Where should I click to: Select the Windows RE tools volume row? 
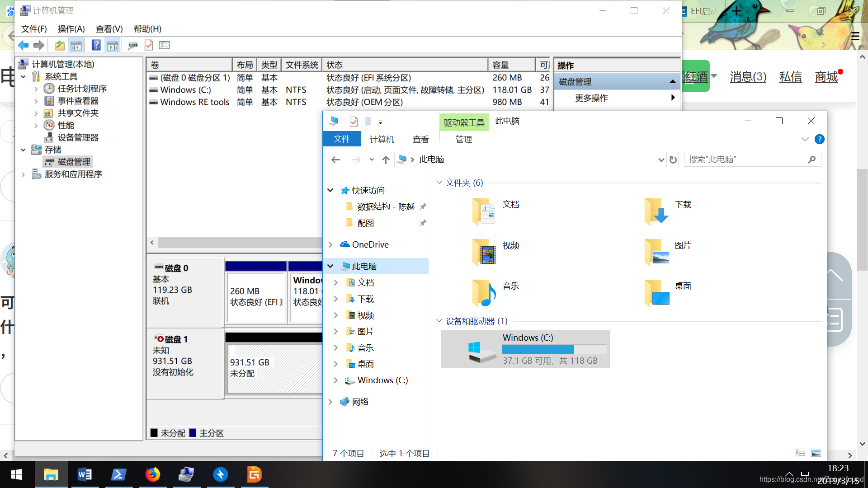click(349, 102)
